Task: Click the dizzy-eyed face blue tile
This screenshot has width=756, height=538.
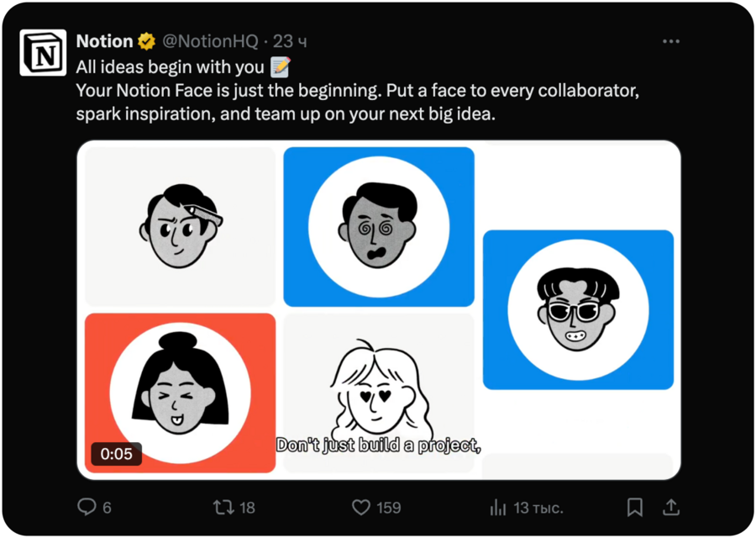Action: [379, 227]
